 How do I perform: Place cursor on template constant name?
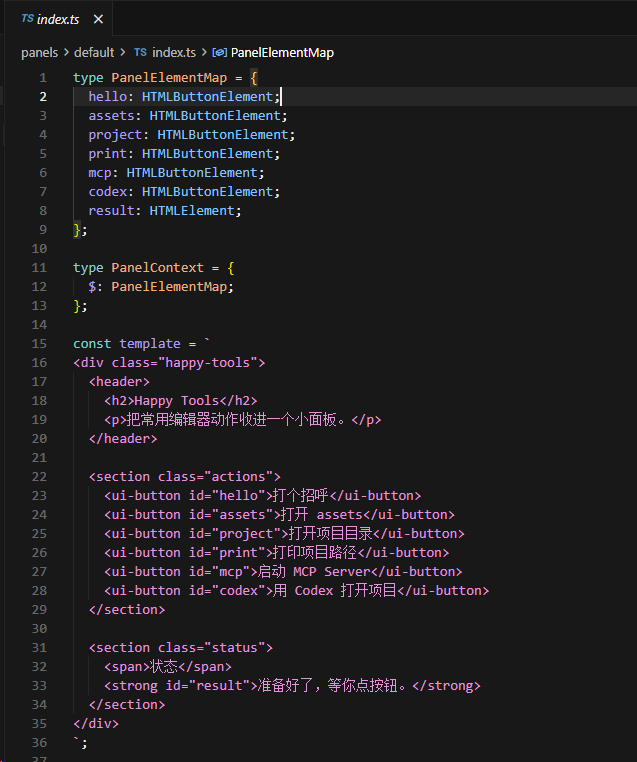[150, 344]
